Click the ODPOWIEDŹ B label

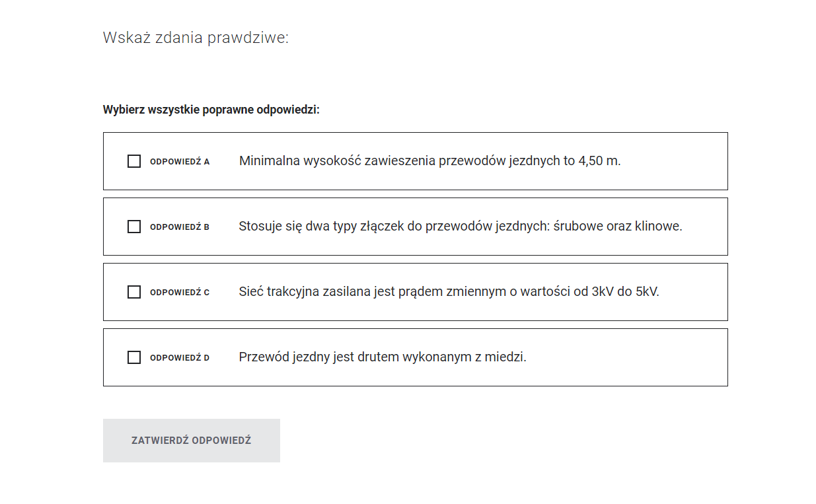coord(179,226)
